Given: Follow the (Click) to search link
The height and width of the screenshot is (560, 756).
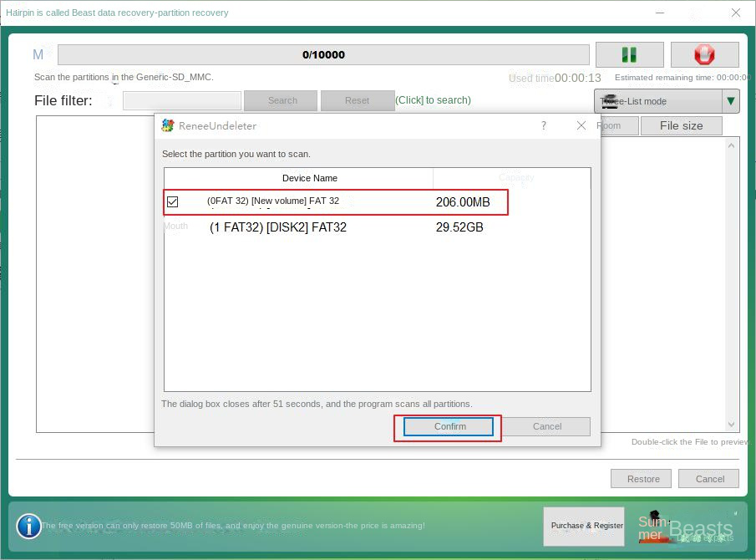Looking at the screenshot, I should point(433,100).
